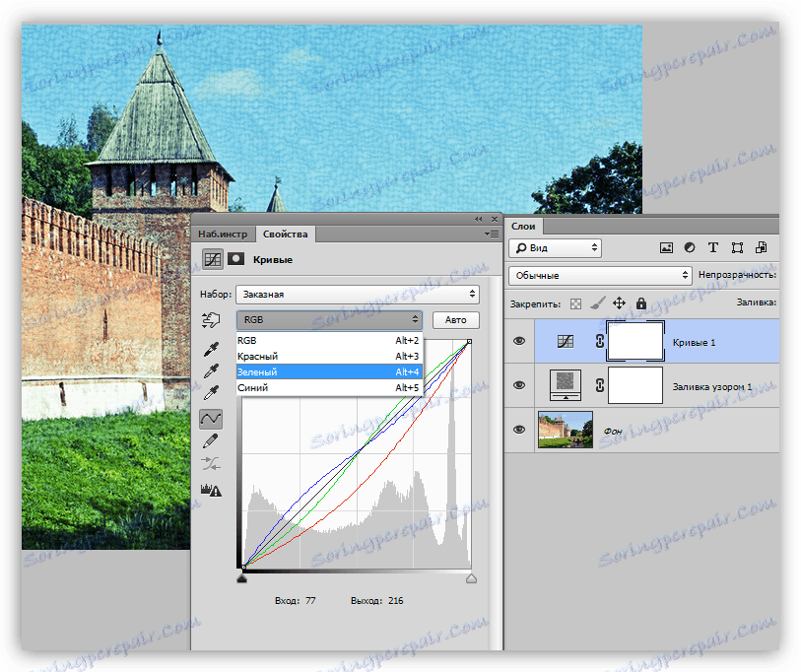Hide the Фон layer
801x672 pixels.
pos(519,430)
